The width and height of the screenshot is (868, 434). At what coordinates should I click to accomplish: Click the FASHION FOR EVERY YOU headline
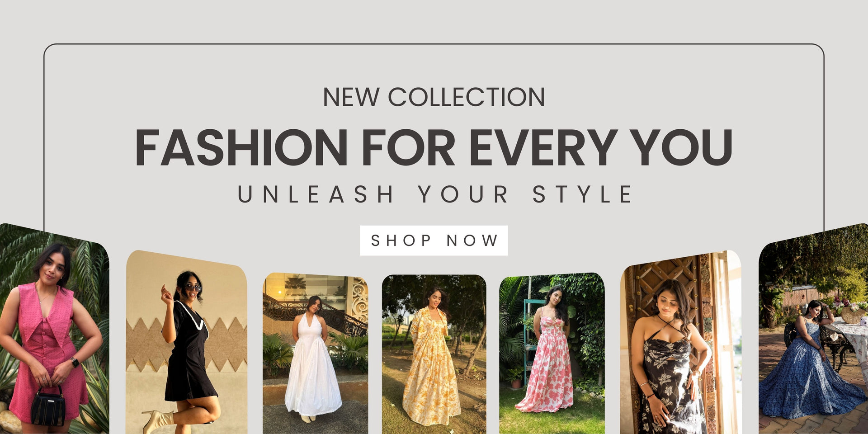click(434, 147)
